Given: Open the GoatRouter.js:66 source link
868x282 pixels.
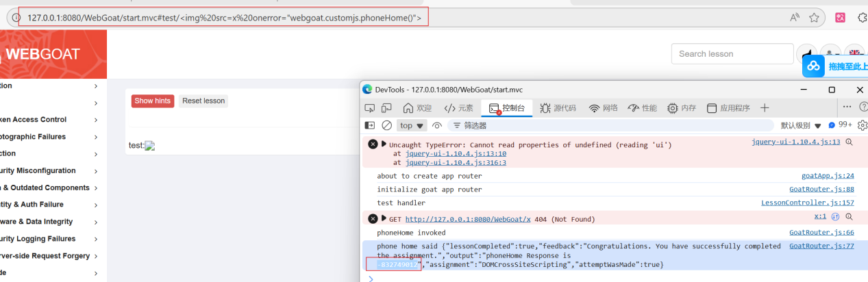Looking at the screenshot, I should pyautogui.click(x=822, y=233).
